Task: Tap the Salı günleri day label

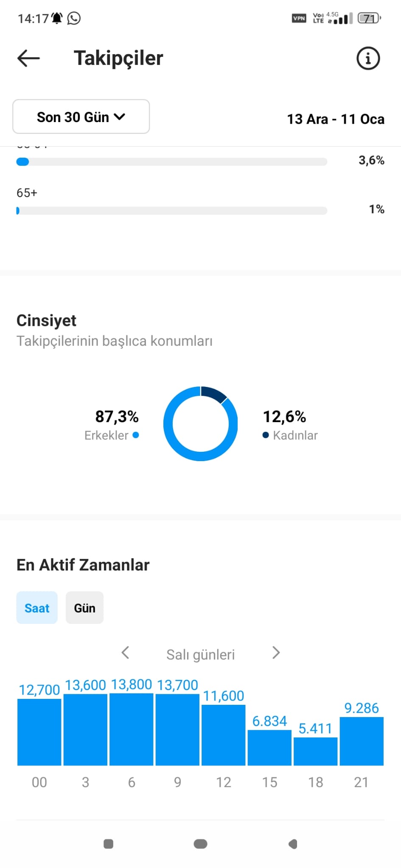Action: 200,654
